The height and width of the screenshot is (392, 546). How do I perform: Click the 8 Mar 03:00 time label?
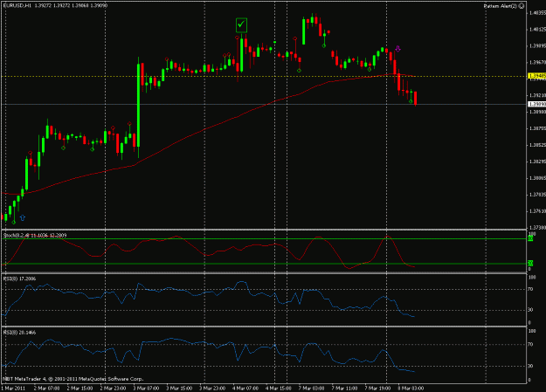coord(411,389)
